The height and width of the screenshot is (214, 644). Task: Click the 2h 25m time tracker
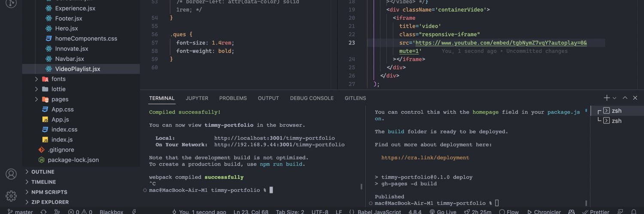coord(477,212)
